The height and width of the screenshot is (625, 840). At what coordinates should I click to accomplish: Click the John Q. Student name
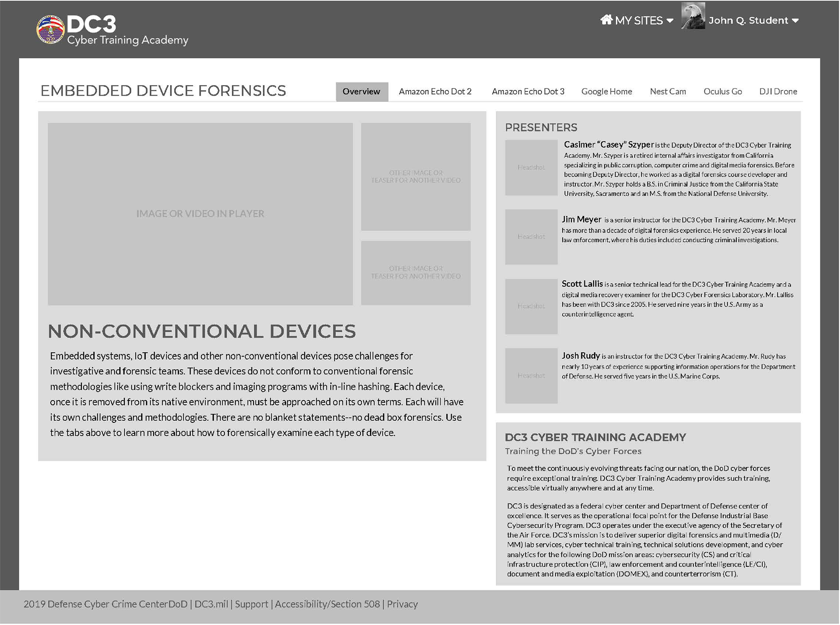pos(748,21)
